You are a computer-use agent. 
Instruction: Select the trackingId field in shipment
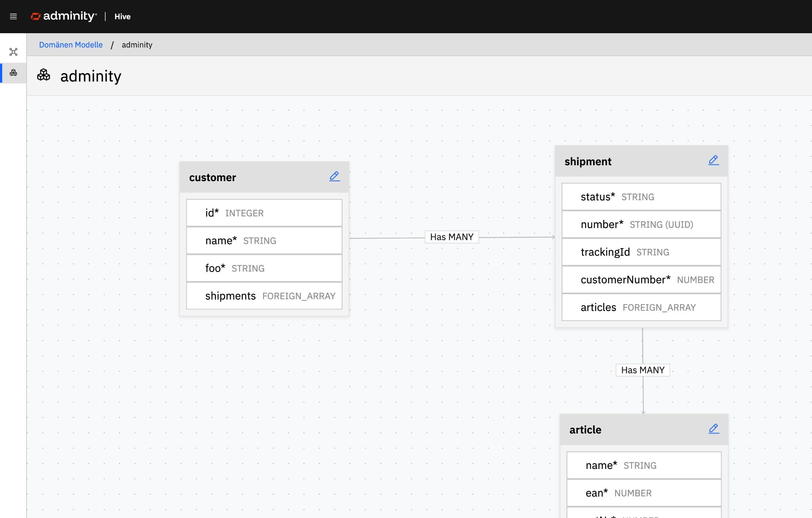click(641, 252)
